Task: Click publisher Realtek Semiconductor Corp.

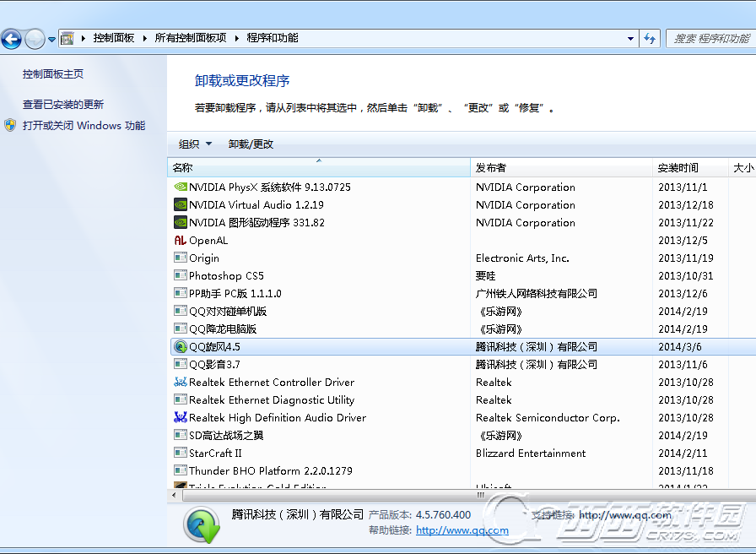Action: (x=548, y=418)
